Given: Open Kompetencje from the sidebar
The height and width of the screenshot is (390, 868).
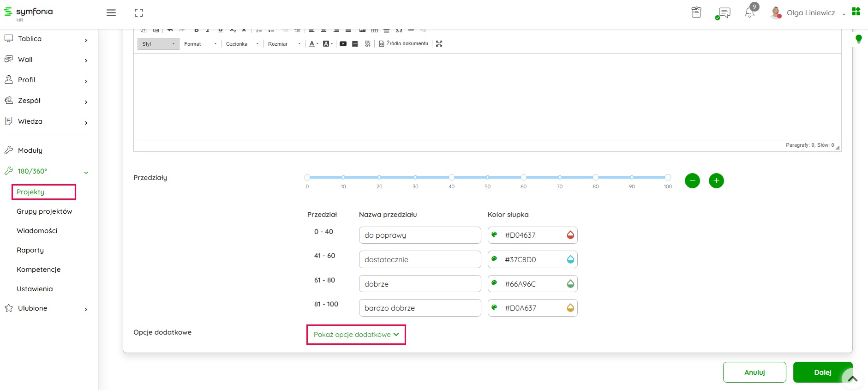Looking at the screenshot, I should [x=39, y=270].
